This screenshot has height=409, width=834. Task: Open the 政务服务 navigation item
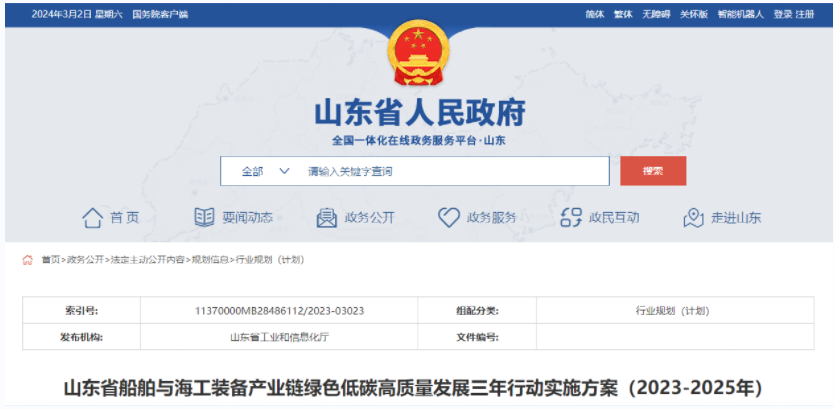(491, 218)
